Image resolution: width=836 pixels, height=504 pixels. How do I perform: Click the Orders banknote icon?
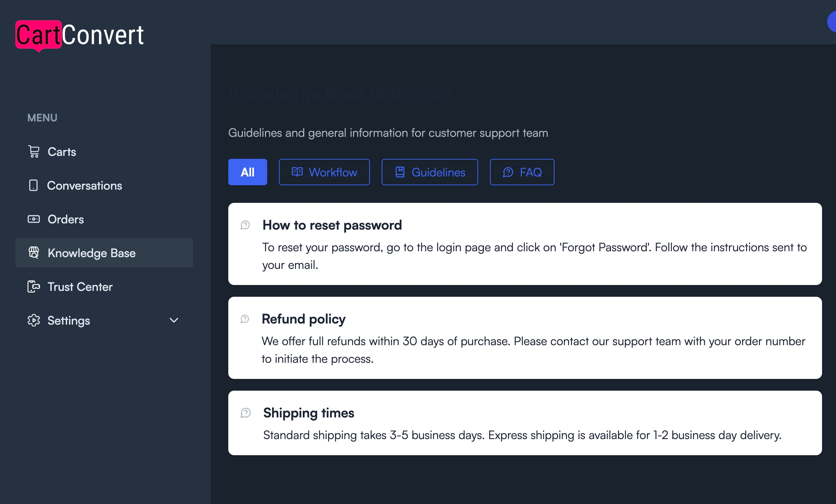(x=34, y=219)
